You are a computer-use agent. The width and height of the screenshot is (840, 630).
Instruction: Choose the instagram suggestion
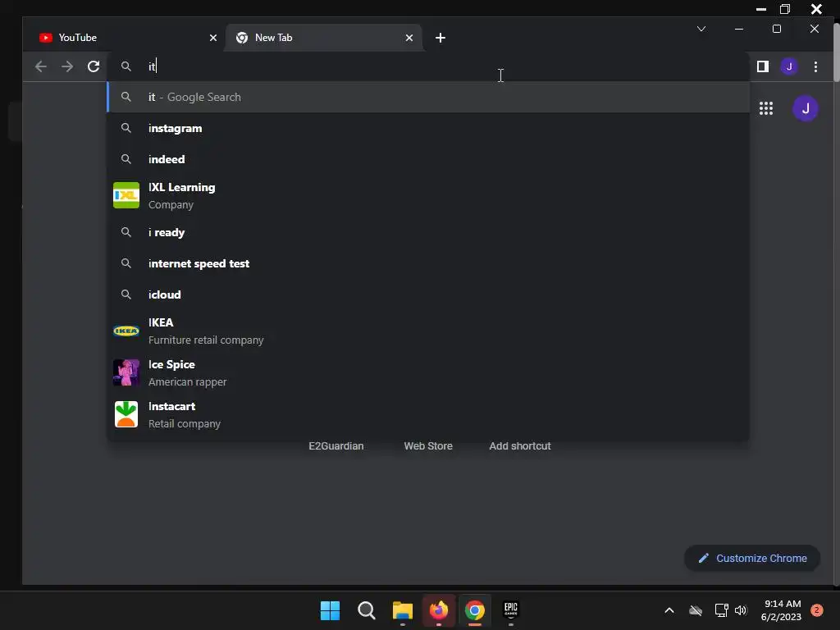[x=428, y=128]
